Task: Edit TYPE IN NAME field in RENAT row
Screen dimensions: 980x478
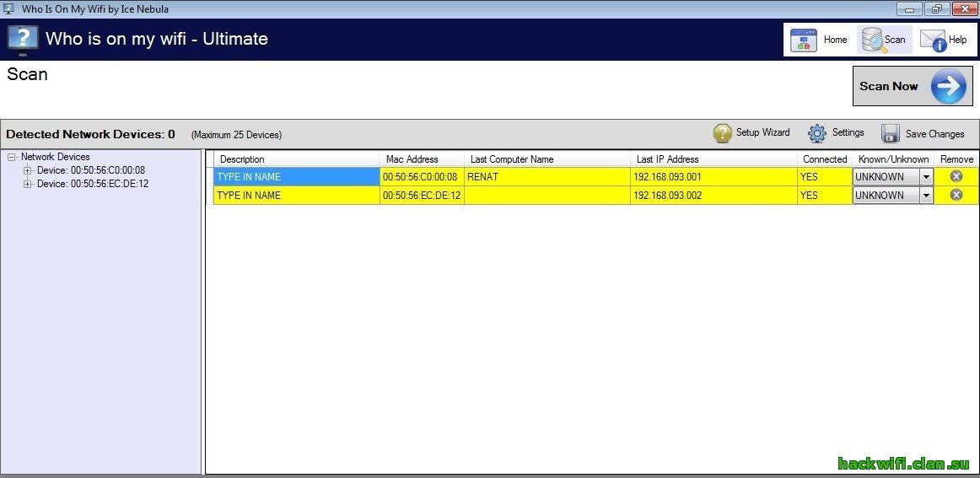Action: coord(297,177)
